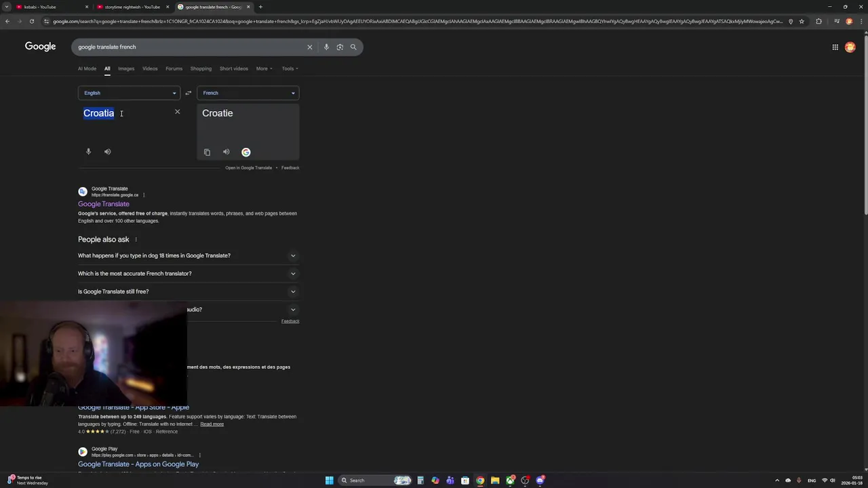Screen dimensions: 868x488
Task: Open People also ask options menu
Action: coord(136,239)
